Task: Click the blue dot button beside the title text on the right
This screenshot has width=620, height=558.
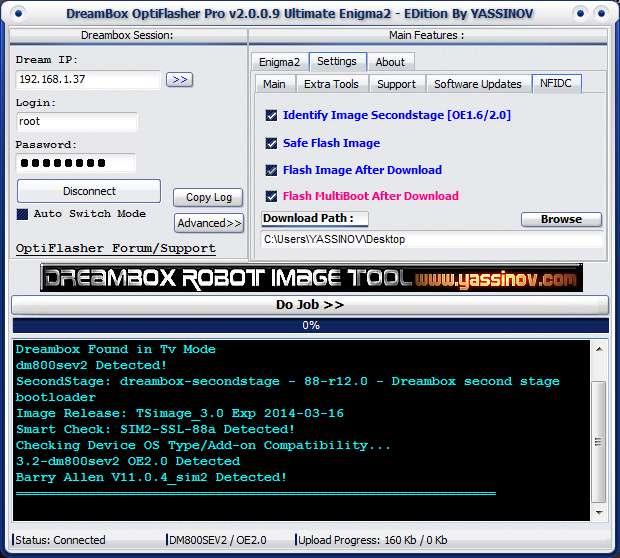Action: click(580, 14)
